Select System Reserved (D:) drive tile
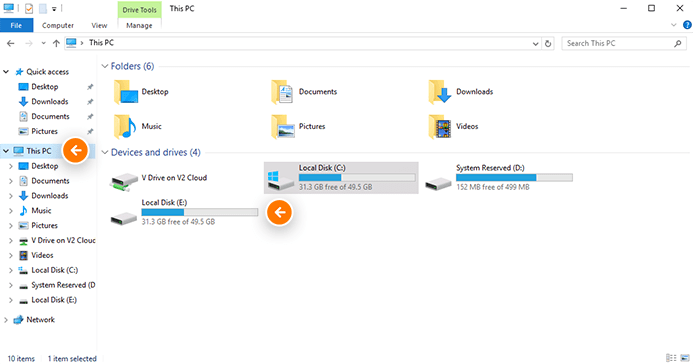The image size is (693, 364). 499,178
